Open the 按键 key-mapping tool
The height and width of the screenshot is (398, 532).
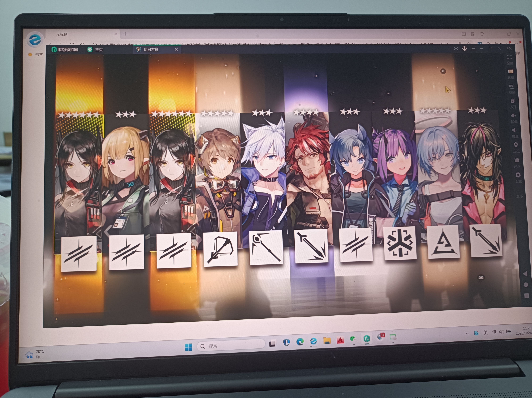coord(510,71)
